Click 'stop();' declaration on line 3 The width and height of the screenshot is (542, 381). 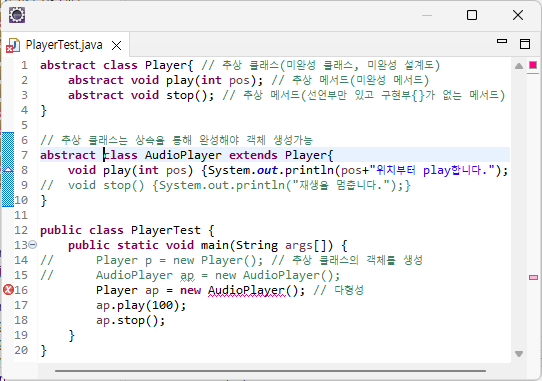pos(190,95)
